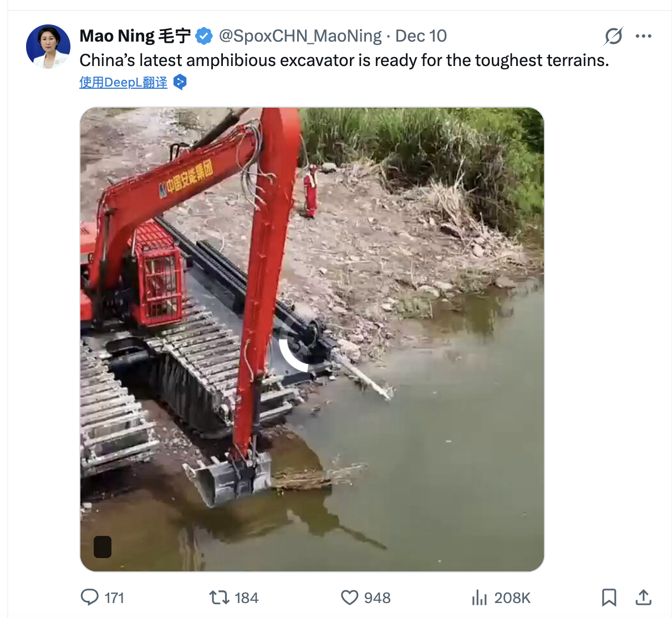Image resolution: width=672 pixels, height=618 pixels.
Task: Click the 使用DeepL翻译 translate link
Action: point(123,82)
